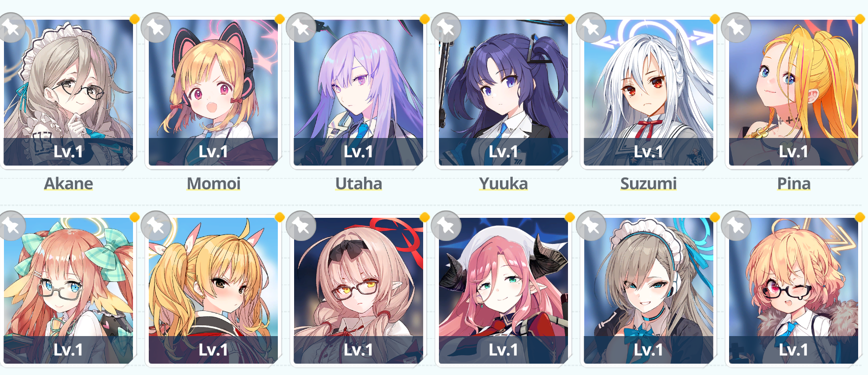Toggle the pin icon on Momoi's card
The width and height of the screenshot is (868, 375).
156,28
